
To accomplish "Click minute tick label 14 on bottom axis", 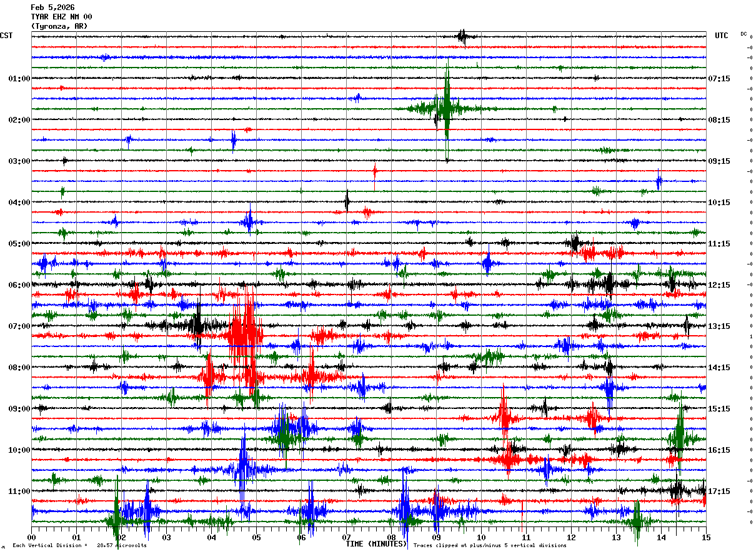I will click(x=661, y=538).
